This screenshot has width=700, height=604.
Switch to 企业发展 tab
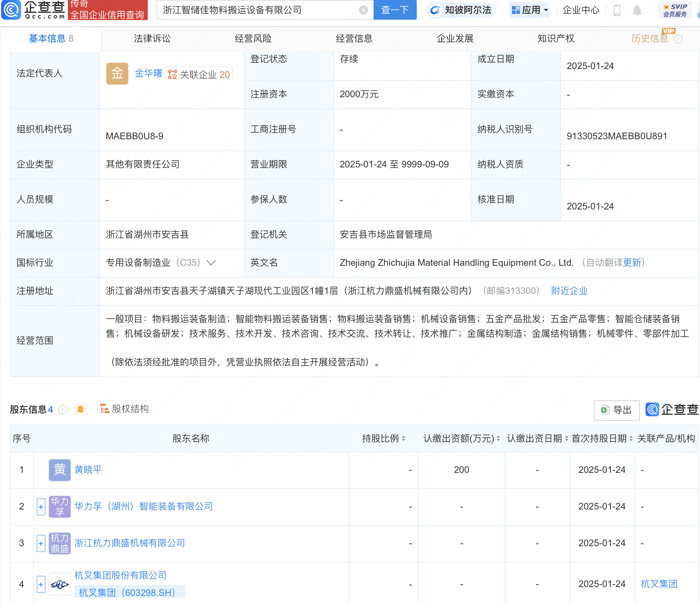pos(455,39)
